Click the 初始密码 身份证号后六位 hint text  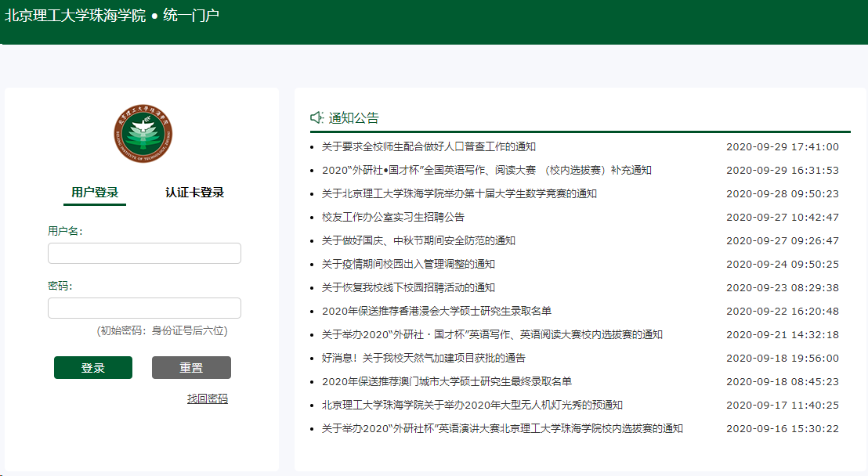pyautogui.click(x=162, y=331)
